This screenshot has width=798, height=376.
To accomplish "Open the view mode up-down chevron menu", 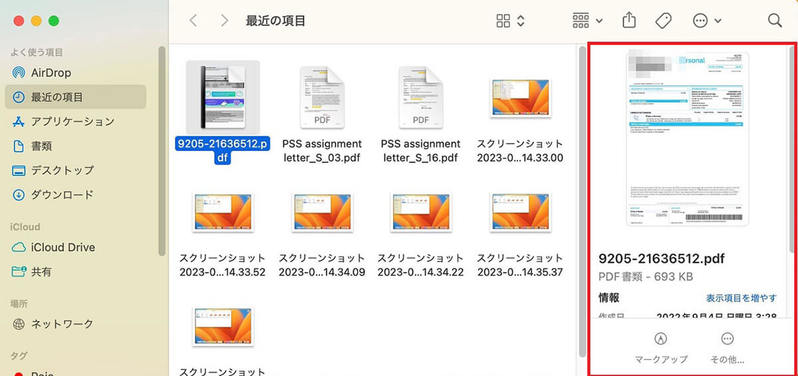I will (520, 21).
